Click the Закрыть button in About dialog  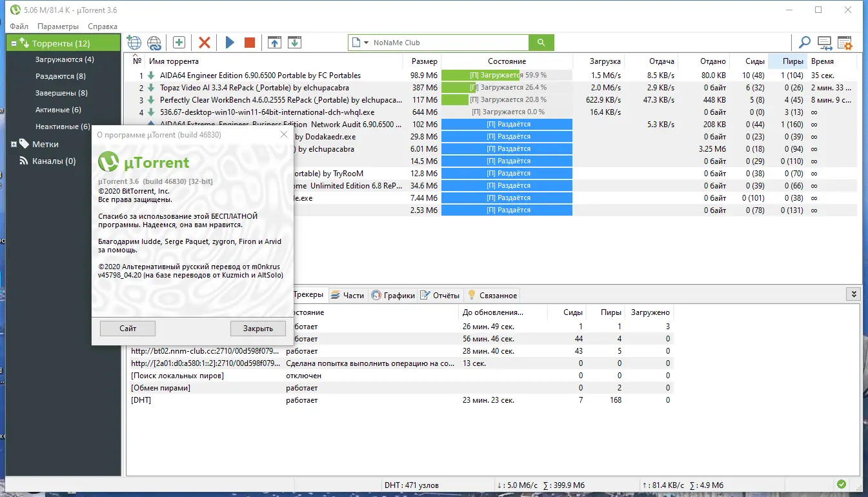tap(258, 329)
